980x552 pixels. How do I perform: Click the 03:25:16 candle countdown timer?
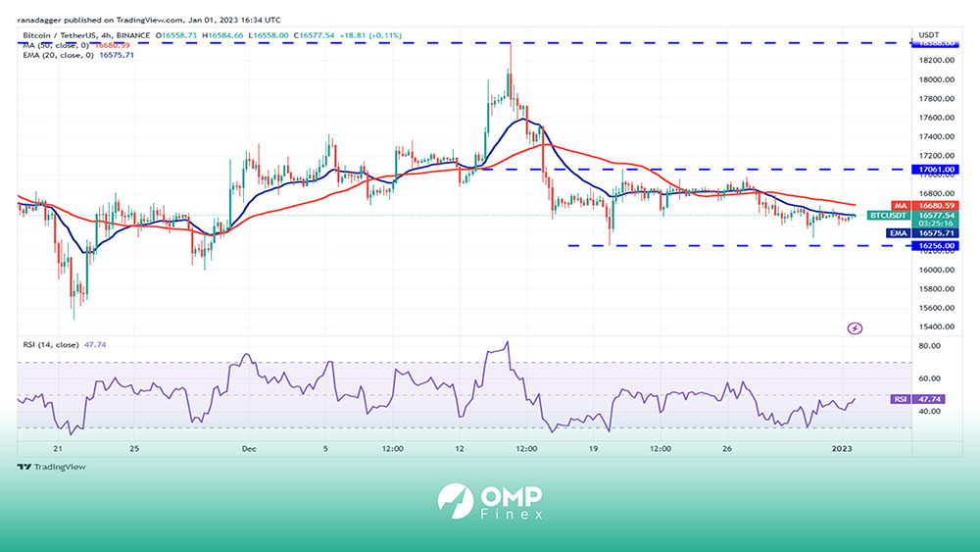click(936, 224)
